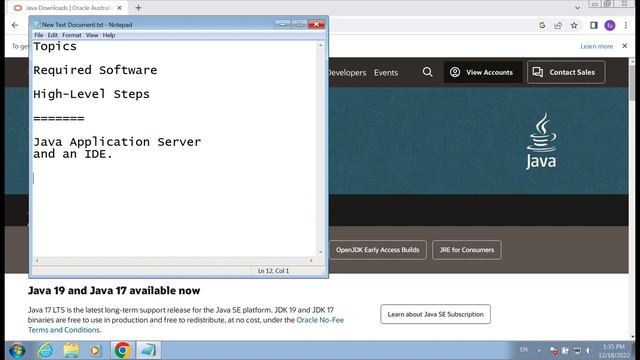This screenshot has height=360, width=640.
Task: Share this page via Chrome share icon
Action: pyautogui.click(x=558, y=25)
